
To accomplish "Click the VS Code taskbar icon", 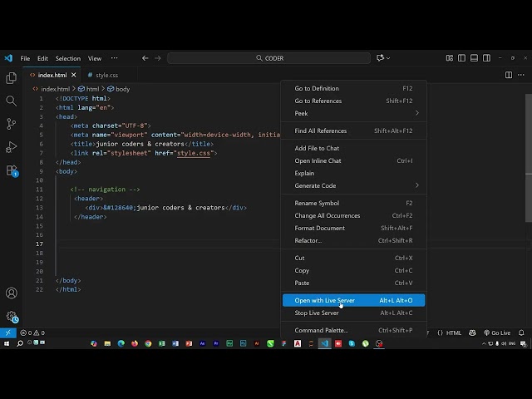I will tap(325, 343).
